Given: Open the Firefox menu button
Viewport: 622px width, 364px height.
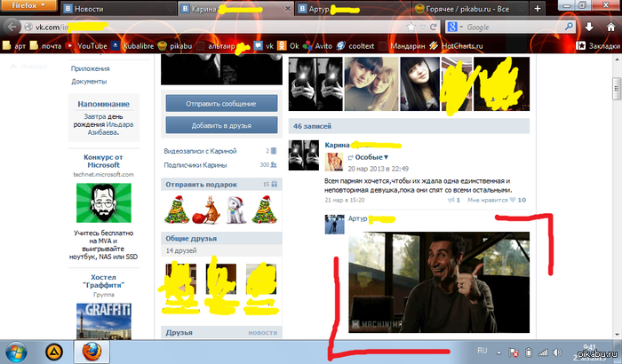Looking at the screenshot, I should (x=28, y=5).
